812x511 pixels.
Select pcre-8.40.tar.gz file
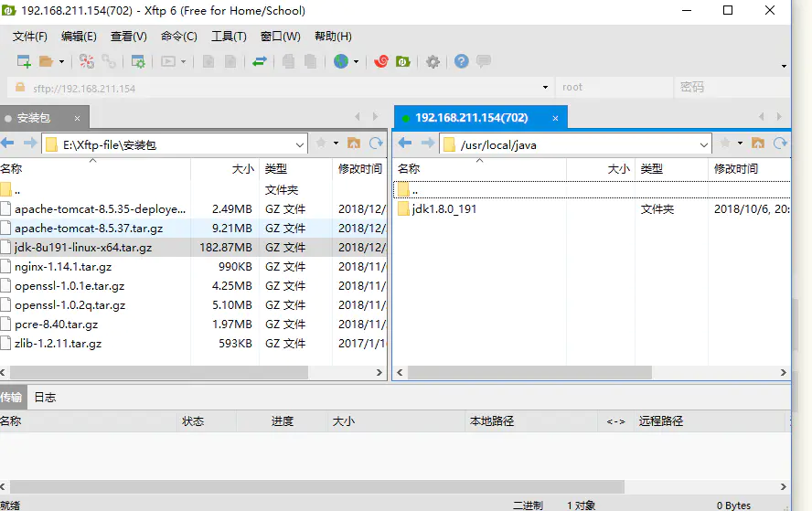193,325
